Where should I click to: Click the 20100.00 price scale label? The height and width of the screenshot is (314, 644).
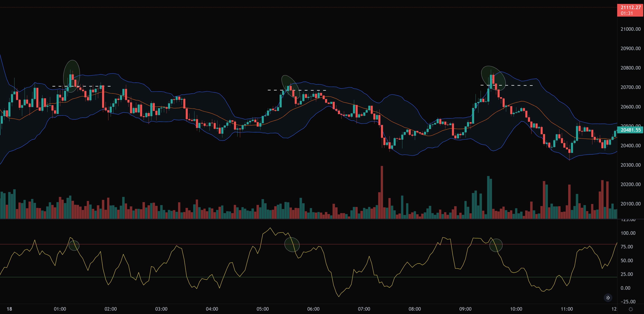tap(631, 204)
